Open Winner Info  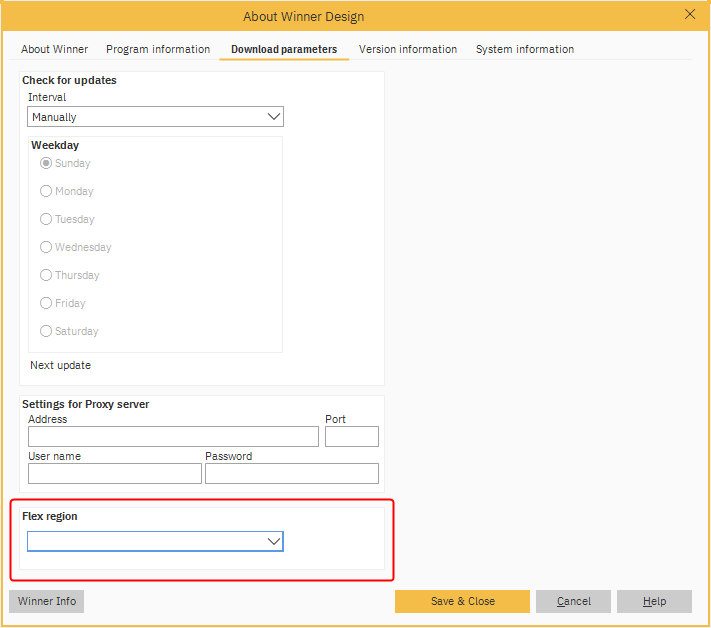47,601
